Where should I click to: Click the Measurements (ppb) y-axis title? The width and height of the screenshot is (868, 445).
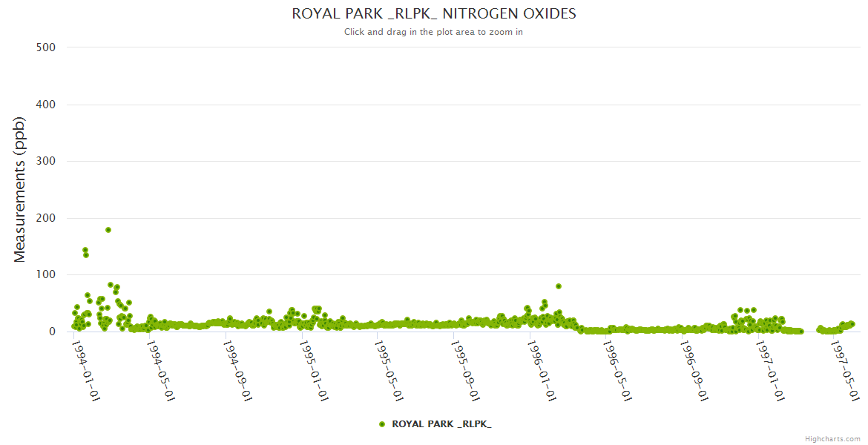[x=20, y=190]
